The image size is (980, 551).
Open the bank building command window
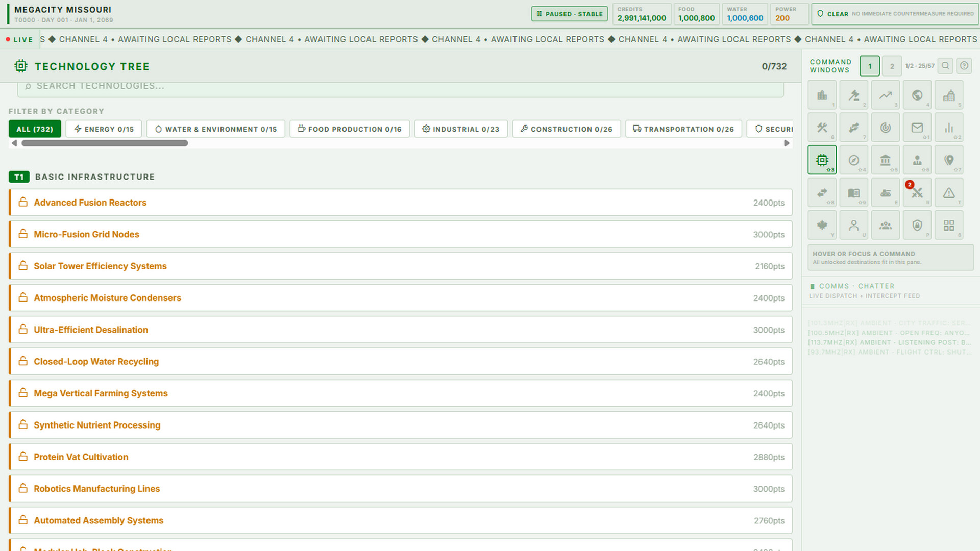coord(885,160)
